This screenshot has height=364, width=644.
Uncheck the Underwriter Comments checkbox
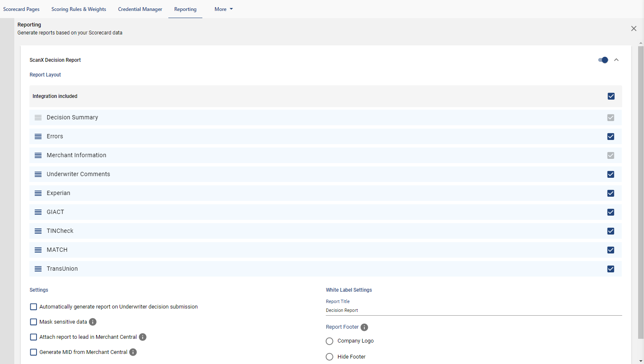tap(611, 174)
